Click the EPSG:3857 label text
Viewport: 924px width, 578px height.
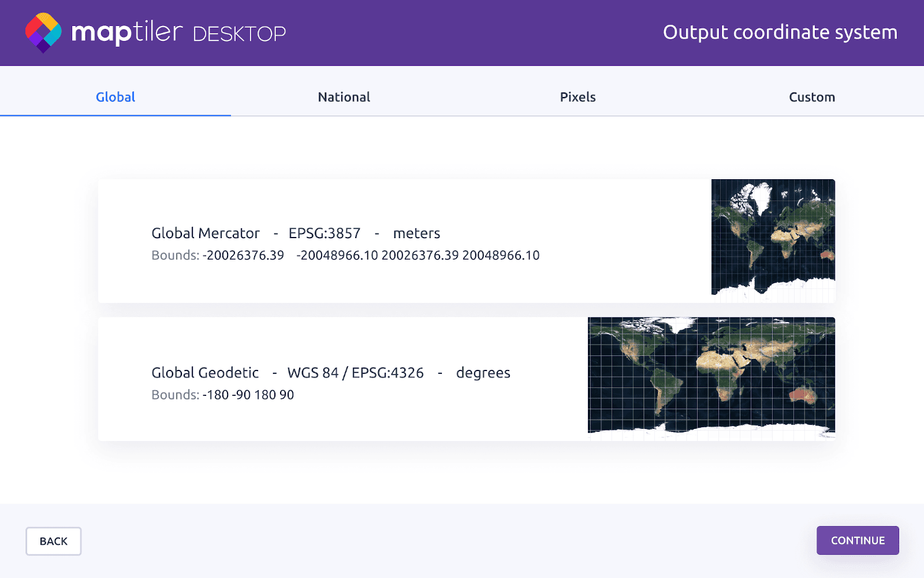tap(325, 233)
